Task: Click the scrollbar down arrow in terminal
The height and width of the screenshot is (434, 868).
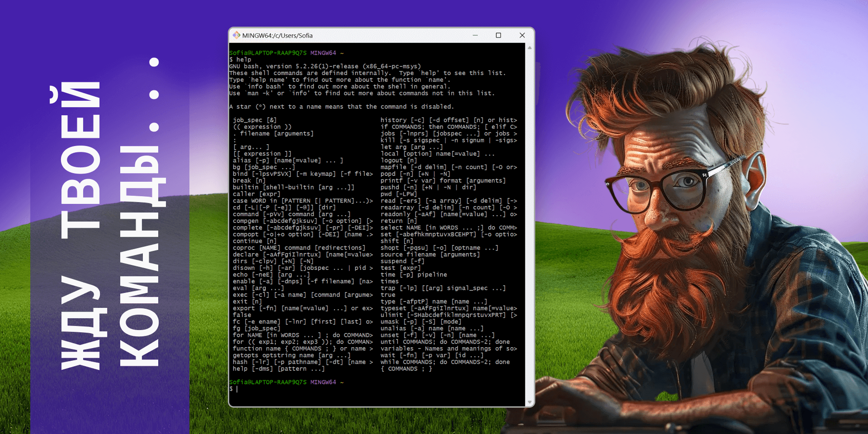Action: [529, 401]
